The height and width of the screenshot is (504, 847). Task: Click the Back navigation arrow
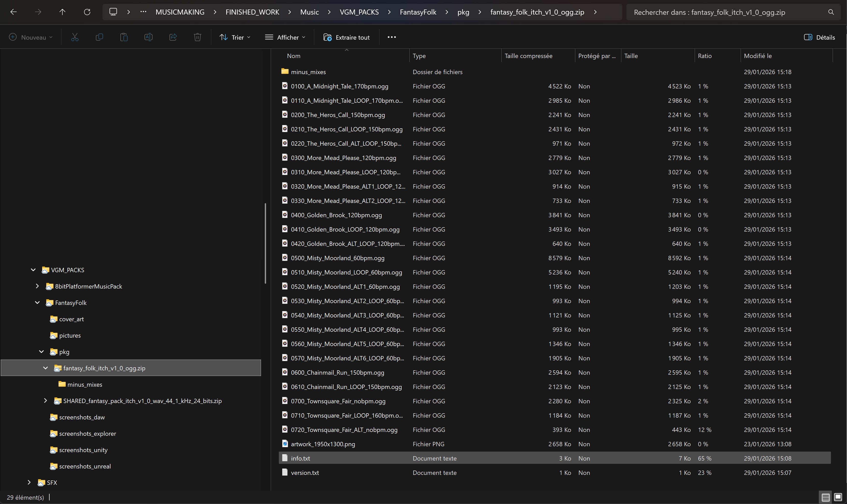[14, 12]
